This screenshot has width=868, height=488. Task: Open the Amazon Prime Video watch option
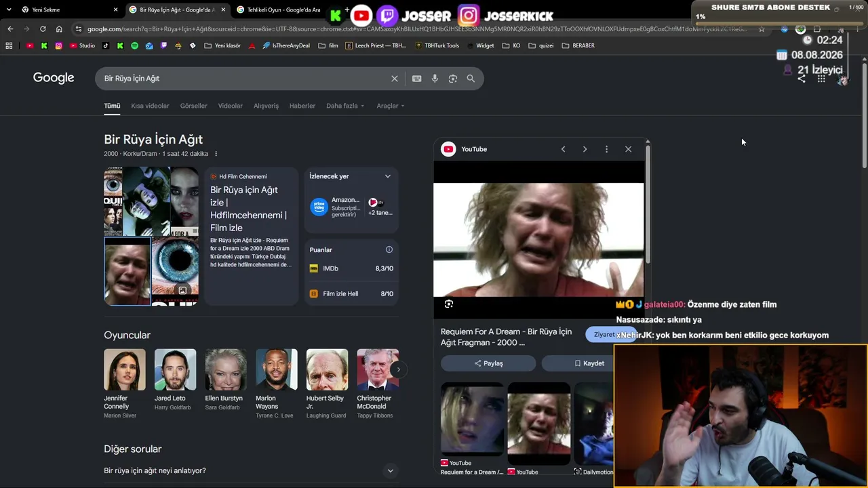click(336, 207)
